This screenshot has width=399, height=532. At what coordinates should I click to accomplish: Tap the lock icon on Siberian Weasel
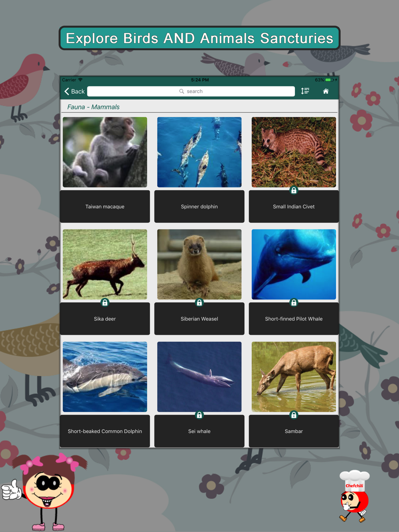(x=199, y=303)
